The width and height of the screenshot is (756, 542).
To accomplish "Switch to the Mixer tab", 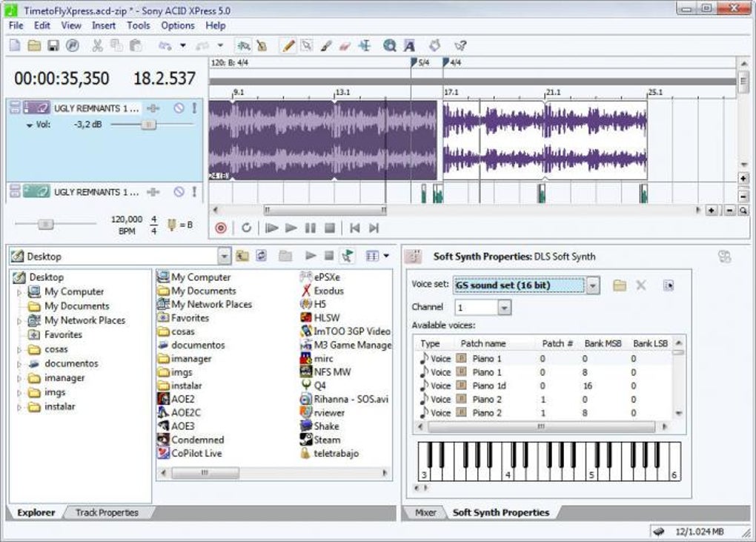I will 425,512.
